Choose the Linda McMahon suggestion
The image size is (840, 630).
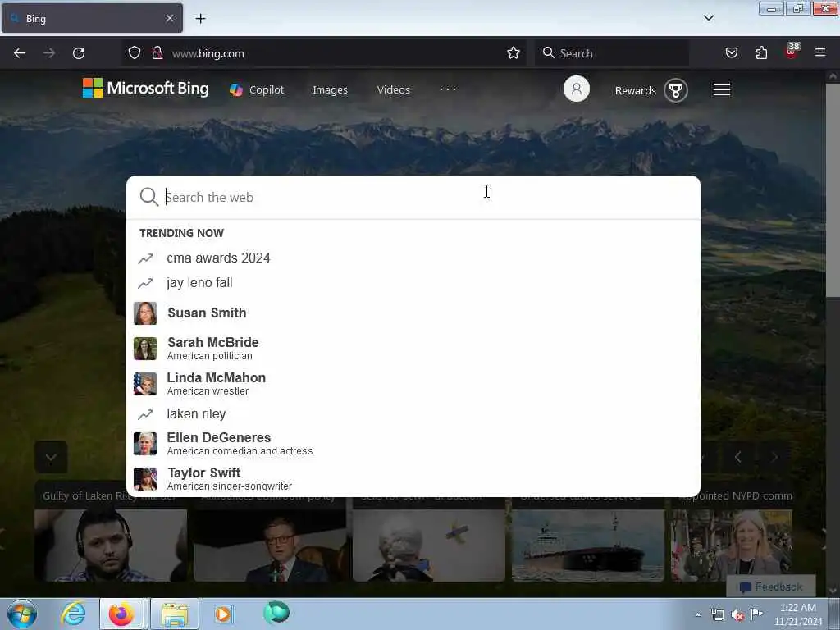pyautogui.click(x=413, y=384)
